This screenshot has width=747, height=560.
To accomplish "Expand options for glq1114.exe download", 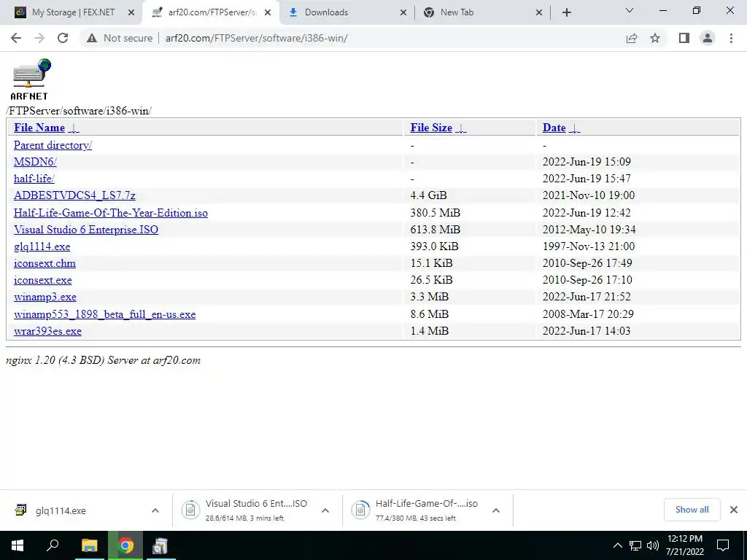I will (x=155, y=510).
